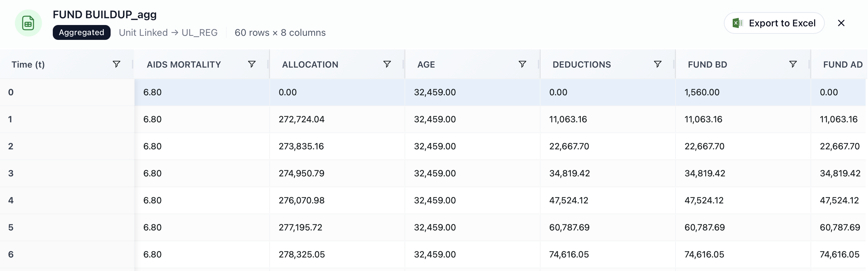Click FUND AD value 60,787.69
The width and height of the screenshot is (868, 271).
coord(840,227)
